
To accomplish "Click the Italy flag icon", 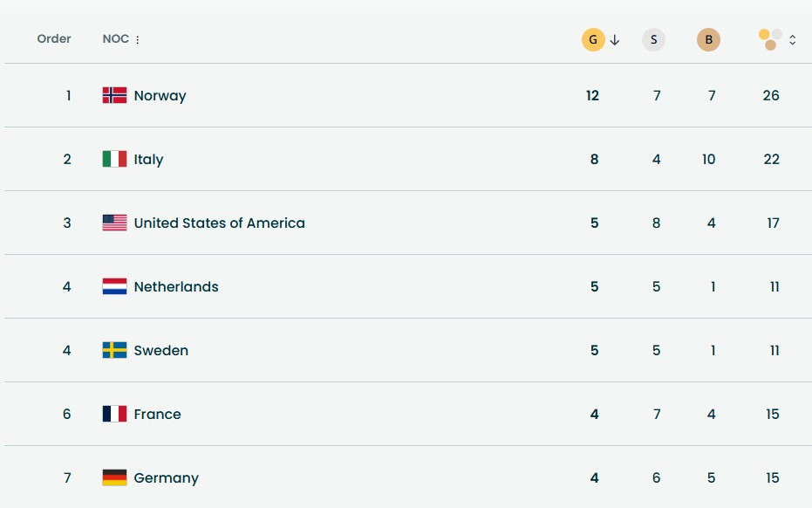I will click(114, 159).
